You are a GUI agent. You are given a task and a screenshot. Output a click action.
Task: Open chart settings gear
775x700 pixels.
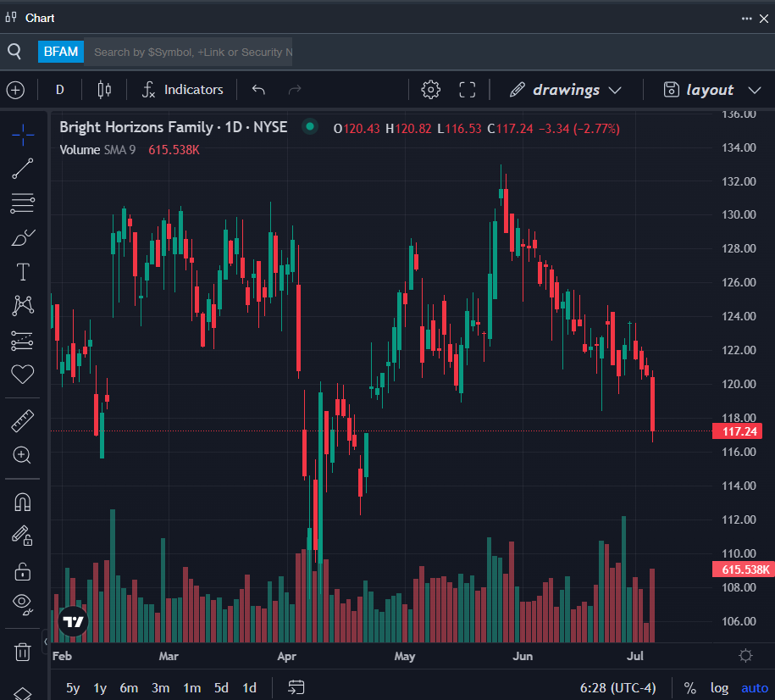click(430, 90)
